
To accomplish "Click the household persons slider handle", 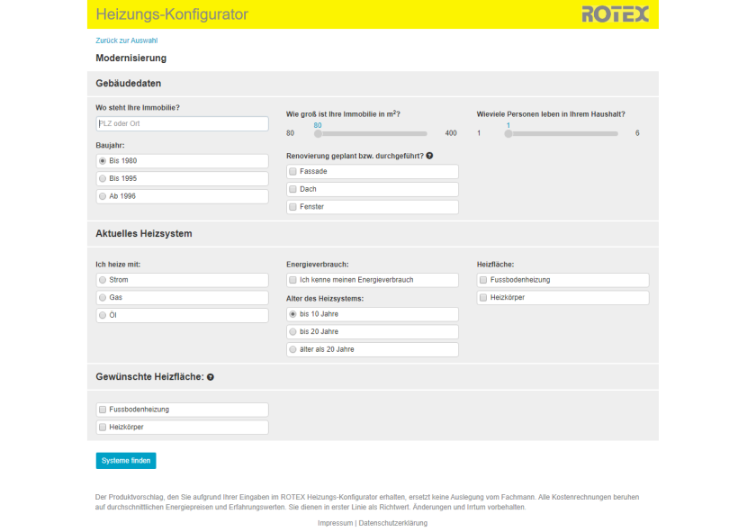I will coord(508,133).
